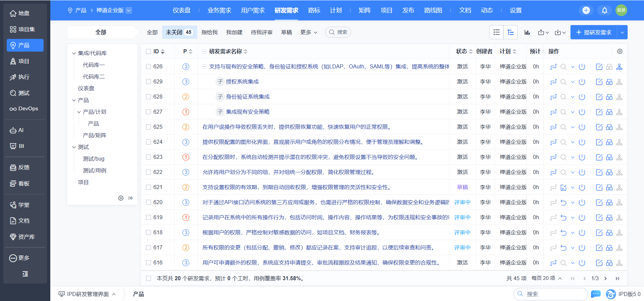This screenshot has height=301, width=644.
Task: Collapse the 产品/计划 tree node
Action: click(79, 112)
